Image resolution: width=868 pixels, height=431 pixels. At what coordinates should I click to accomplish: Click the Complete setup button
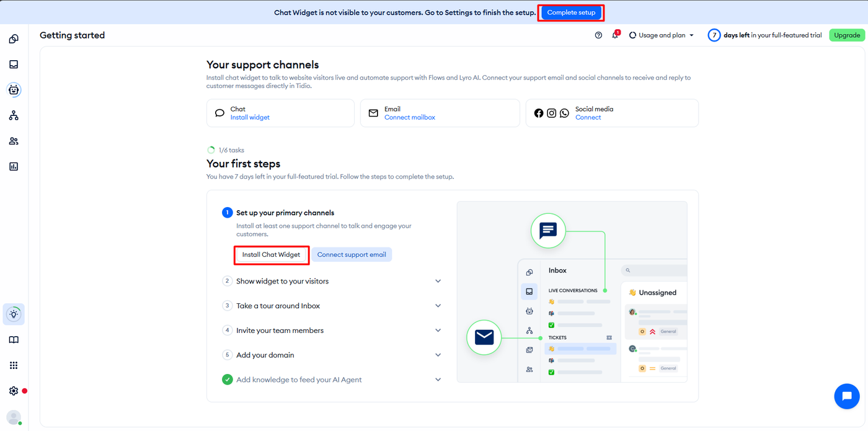point(571,12)
